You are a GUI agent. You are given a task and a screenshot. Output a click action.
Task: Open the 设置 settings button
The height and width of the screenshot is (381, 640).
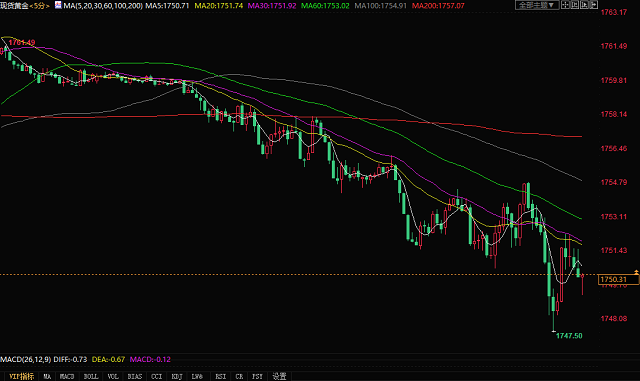click(x=279, y=377)
